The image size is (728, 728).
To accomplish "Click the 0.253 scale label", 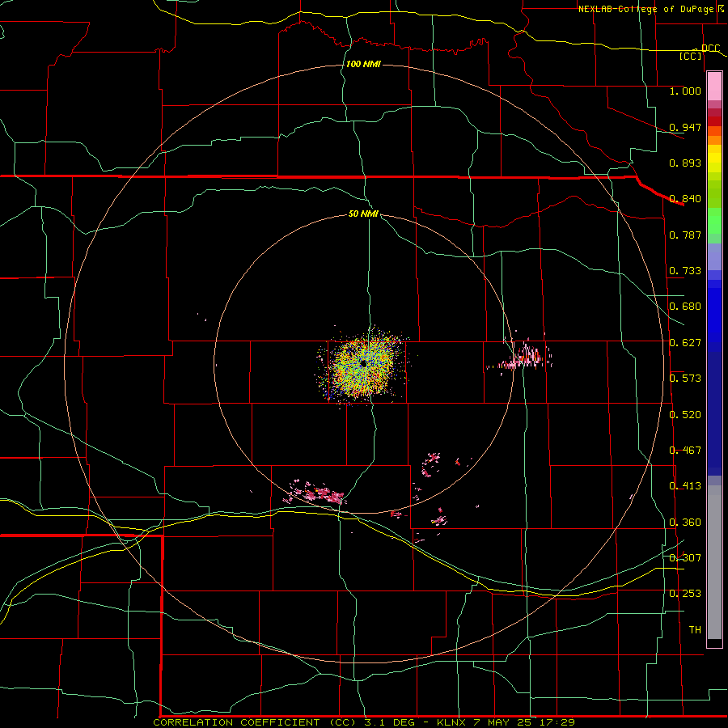I will pos(685,594).
